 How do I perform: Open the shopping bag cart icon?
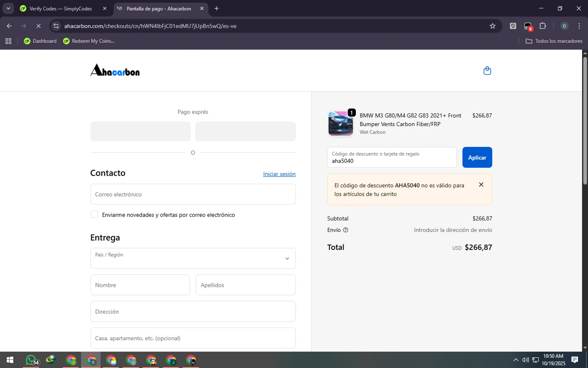pyautogui.click(x=487, y=71)
